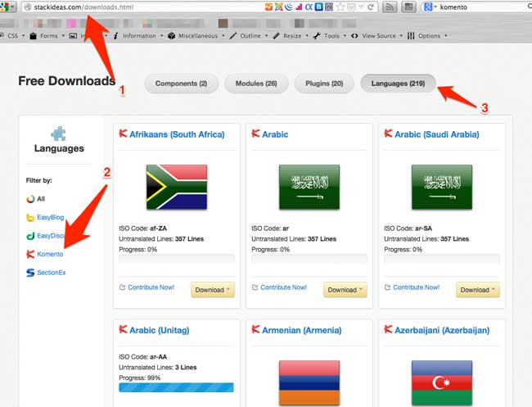
Task: Click the Joomla icon in the address bar
Action: coord(279,7)
